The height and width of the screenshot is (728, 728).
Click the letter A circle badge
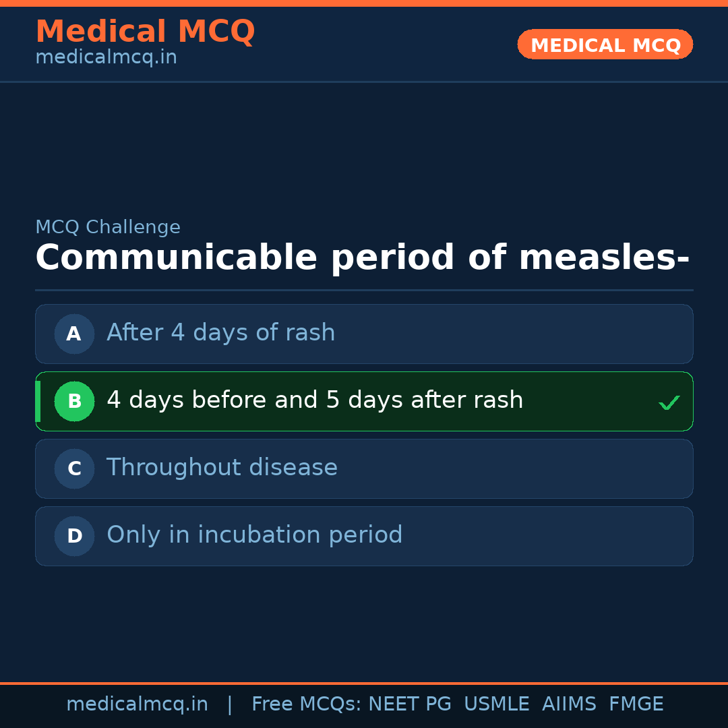[74, 334]
